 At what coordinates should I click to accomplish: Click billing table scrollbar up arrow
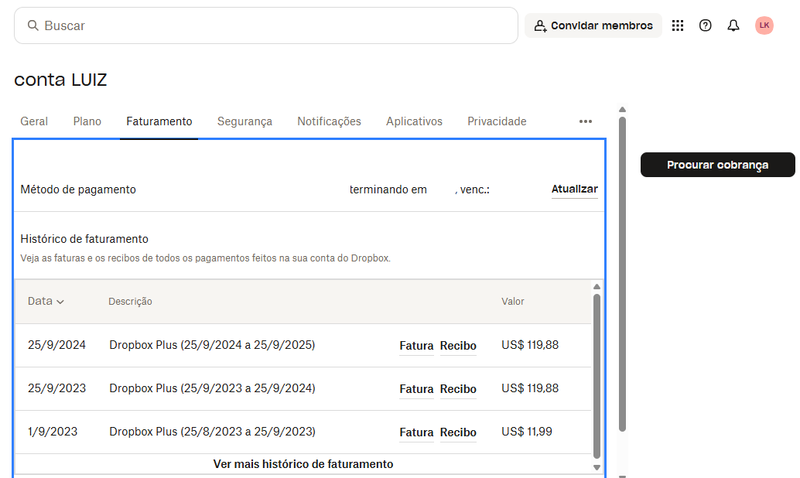596,287
